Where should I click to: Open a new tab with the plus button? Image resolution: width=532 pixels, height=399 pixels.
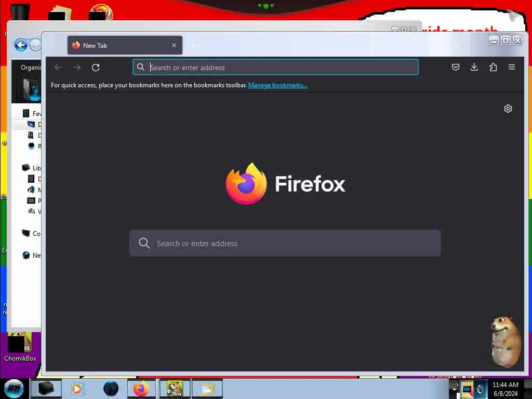click(194, 45)
